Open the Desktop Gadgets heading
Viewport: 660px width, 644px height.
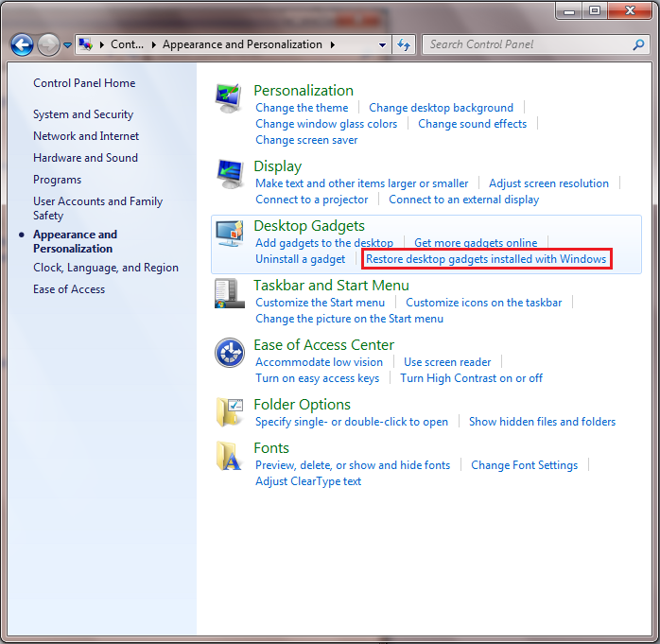pos(309,226)
